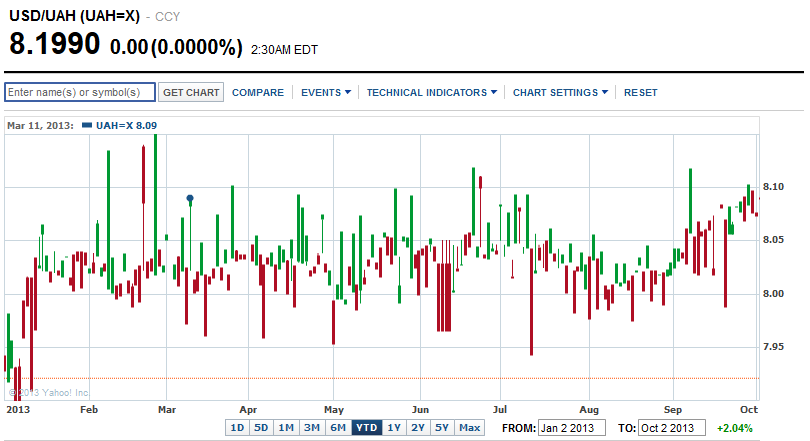Select the Max time range
This screenshot has height=441, width=810.
[x=470, y=428]
